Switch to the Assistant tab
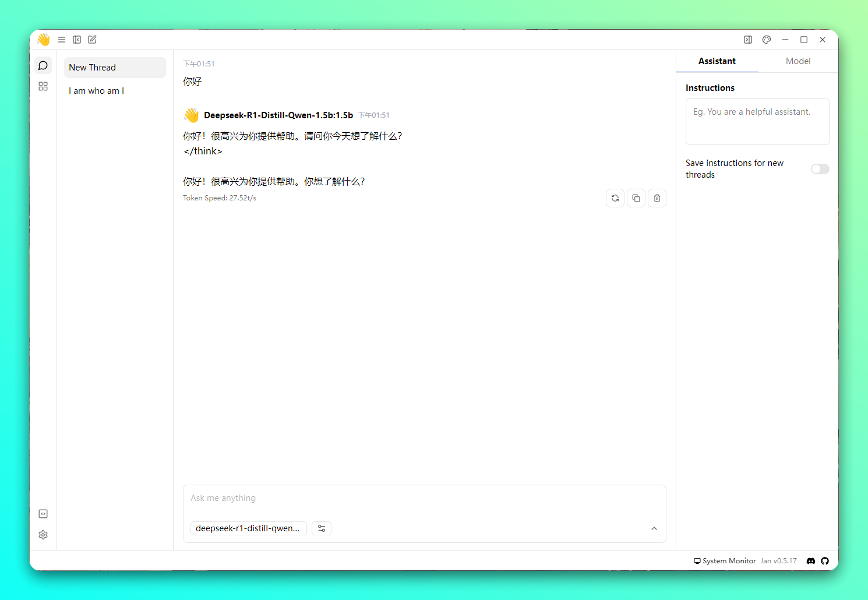This screenshot has height=600, width=868. 717,61
